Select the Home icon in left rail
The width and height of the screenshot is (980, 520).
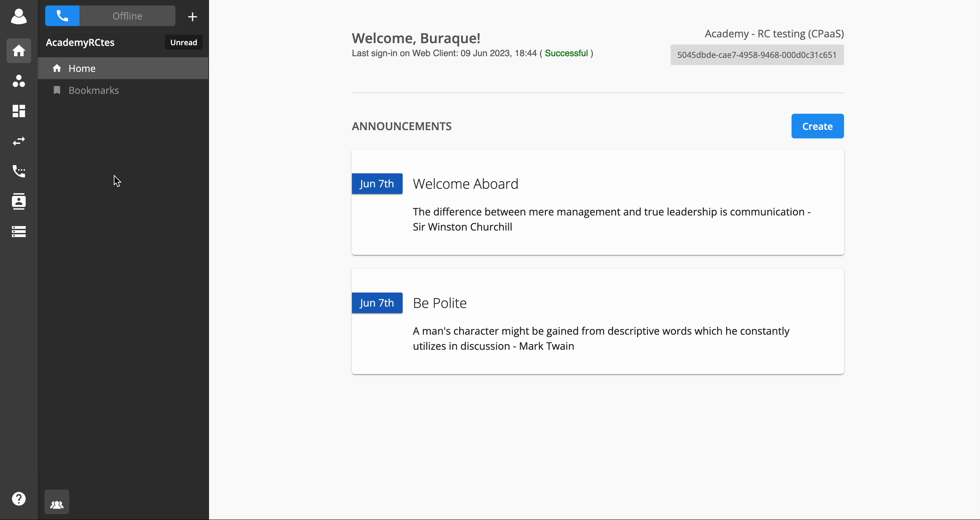click(x=19, y=50)
